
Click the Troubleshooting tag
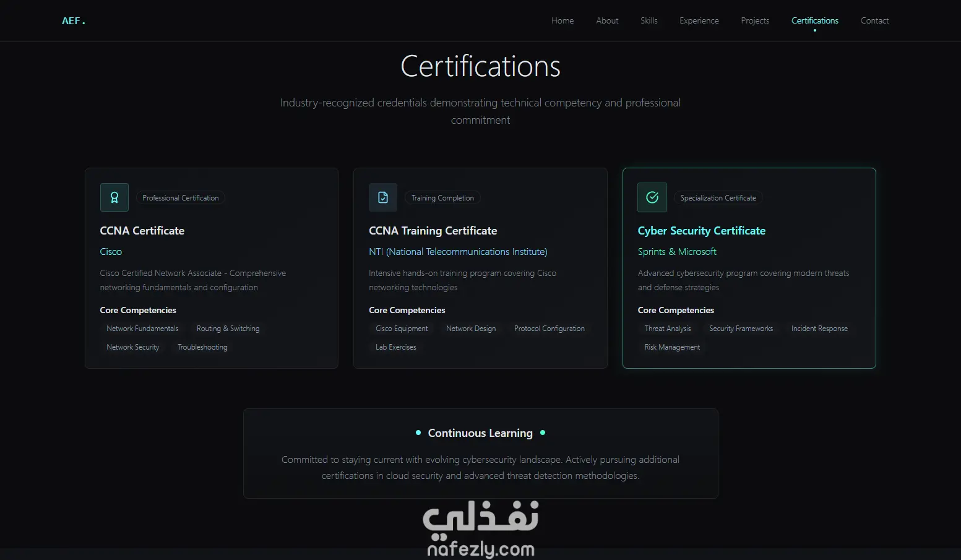click(203, 347)
